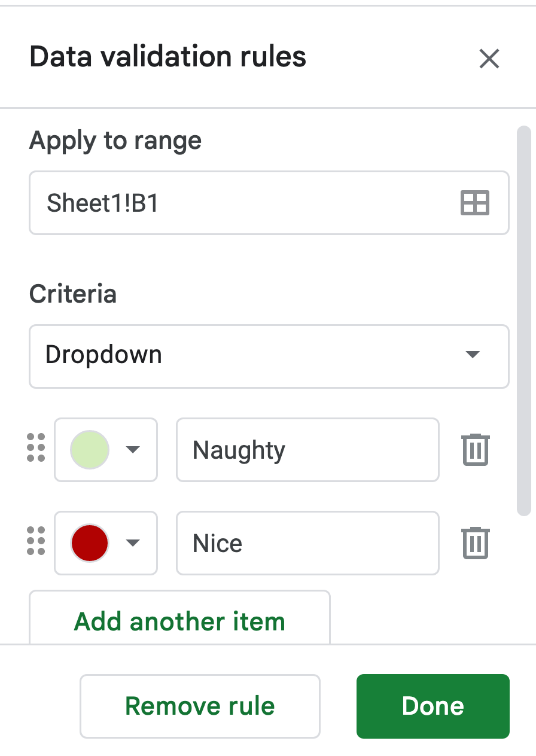Viewport: 536px width, 756px height.
Task: Click the Nice item text field
Action: (x=307, y=543)
